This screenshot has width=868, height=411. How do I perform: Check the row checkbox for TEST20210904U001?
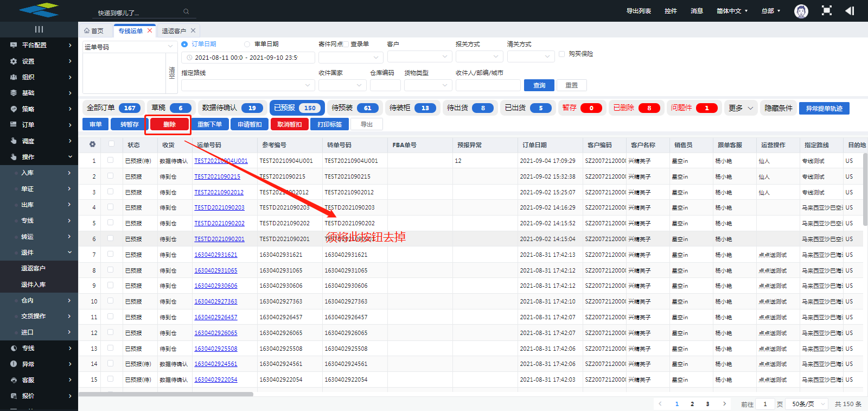[x=111, y=160]
